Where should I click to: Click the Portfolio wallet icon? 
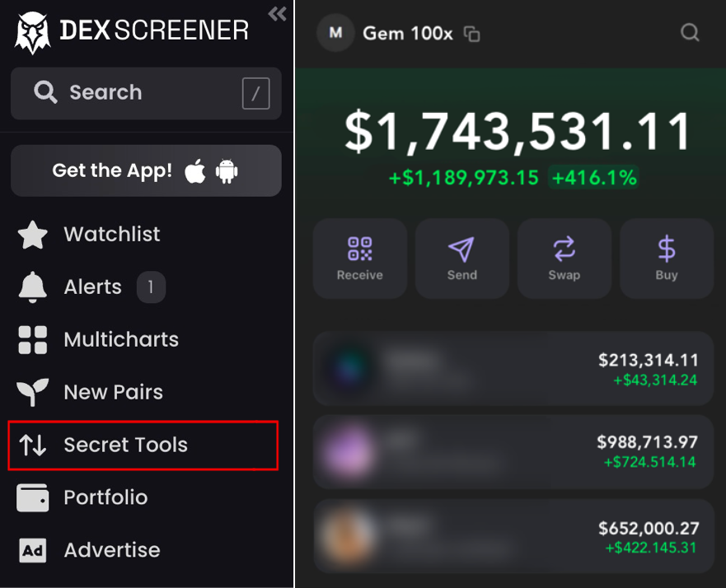(x=32, y=497)
